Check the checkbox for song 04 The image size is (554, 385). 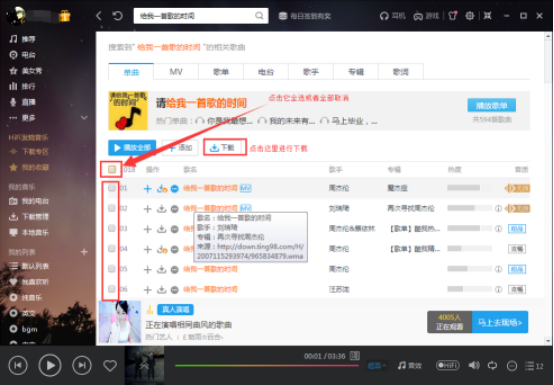[112, 249]
